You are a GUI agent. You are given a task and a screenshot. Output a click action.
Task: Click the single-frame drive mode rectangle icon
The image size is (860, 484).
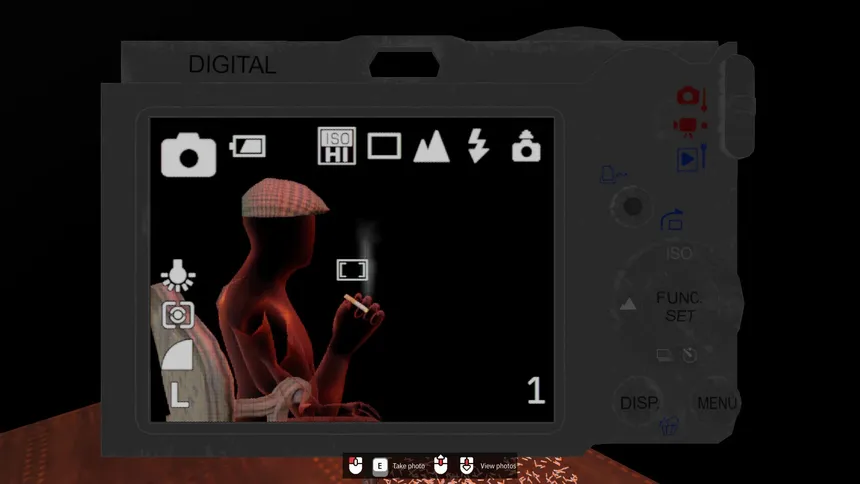[x=384, y=146]
